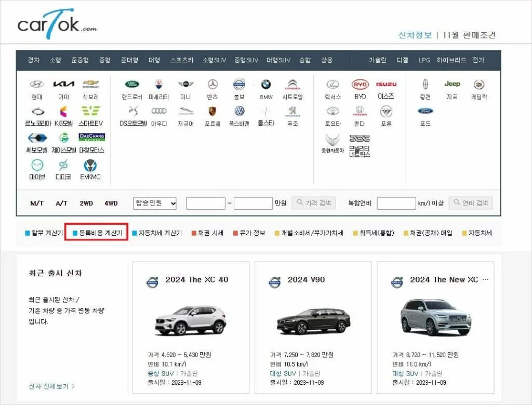Click the 연비 검색 button

pyautogui.click(x=471, y=203)
